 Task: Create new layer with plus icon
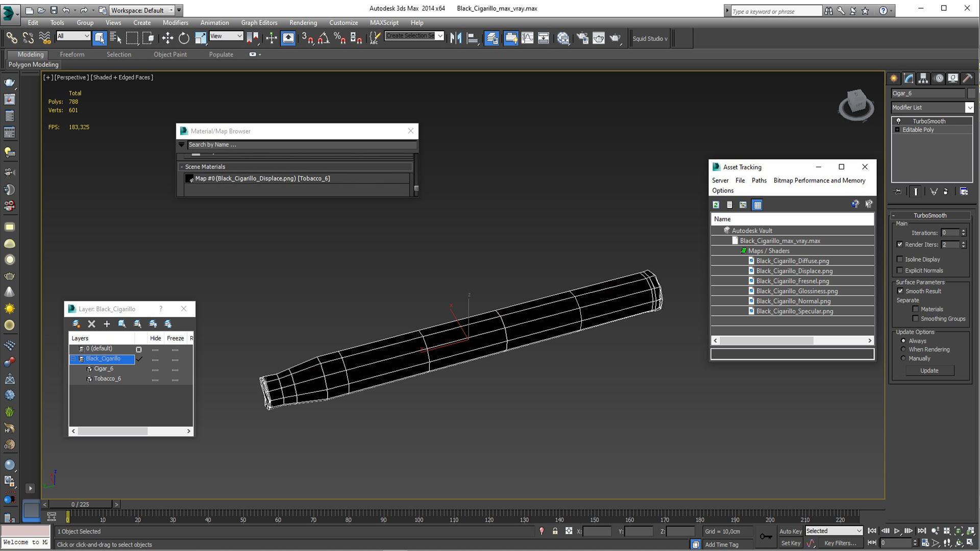point(107,324)
